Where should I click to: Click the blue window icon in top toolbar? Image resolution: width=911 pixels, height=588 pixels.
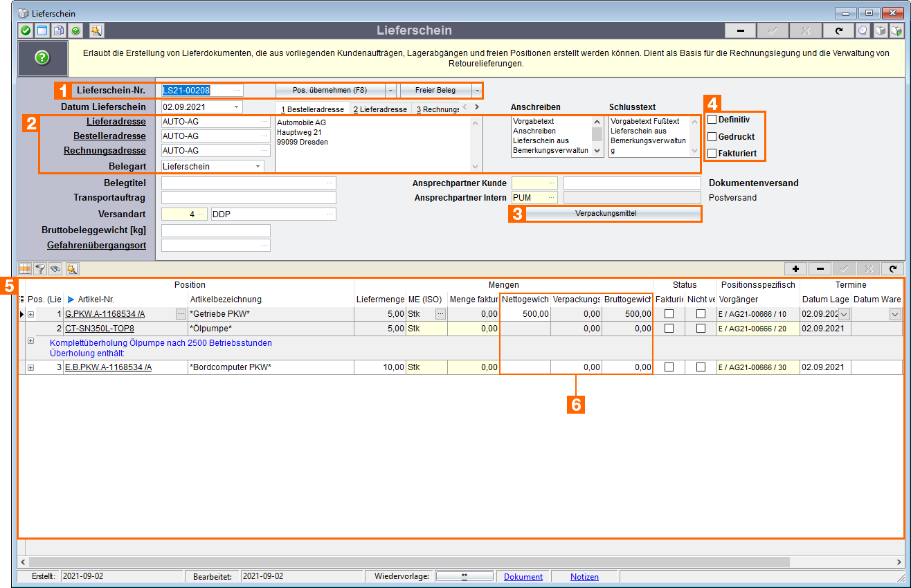pyautogui.click(x=42, y=30)
